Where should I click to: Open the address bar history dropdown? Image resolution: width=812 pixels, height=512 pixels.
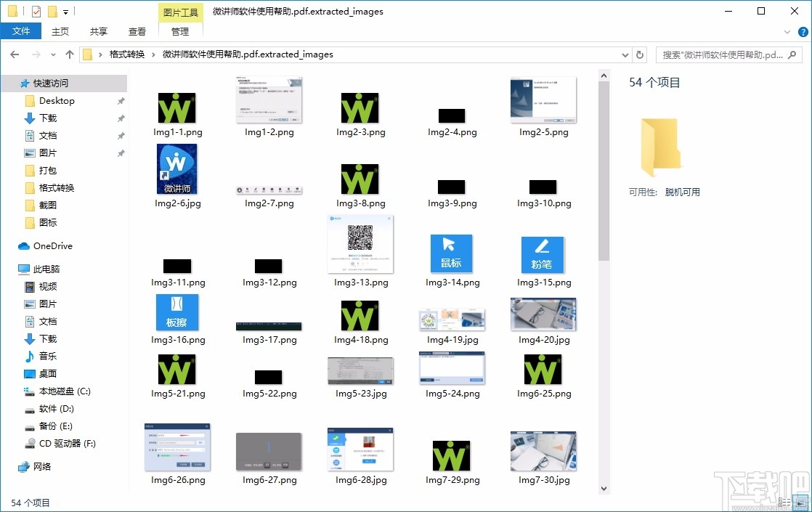coord(625,54)
